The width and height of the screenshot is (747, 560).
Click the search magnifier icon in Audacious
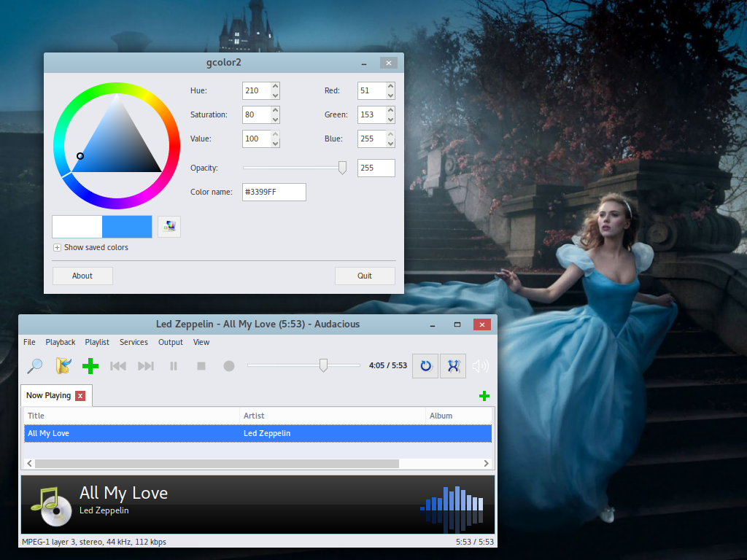point(35,366)
